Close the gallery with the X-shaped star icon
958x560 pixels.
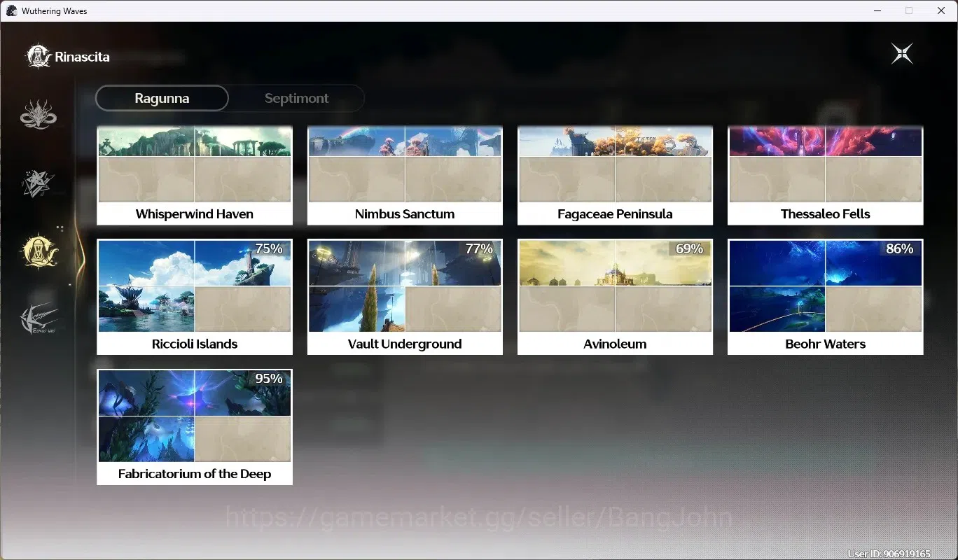pyautogui.click(x=902, y=54)
